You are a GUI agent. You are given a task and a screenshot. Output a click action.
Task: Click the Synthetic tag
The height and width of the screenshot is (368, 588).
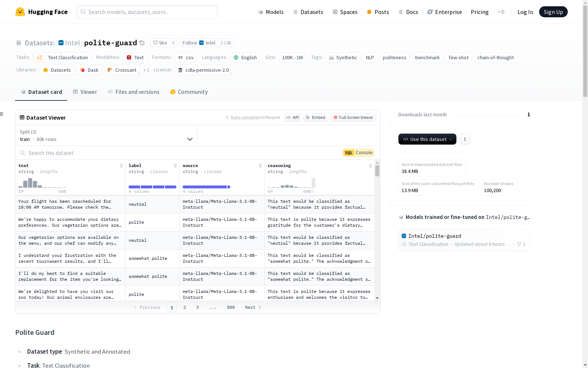click(343, 57)
